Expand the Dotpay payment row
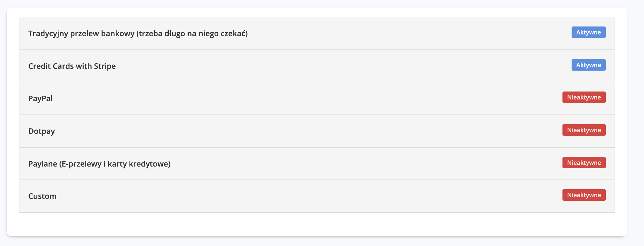Image resolution: width=644 pixels, height=246 pixels. pyautogui.click(x=294, y=131)
